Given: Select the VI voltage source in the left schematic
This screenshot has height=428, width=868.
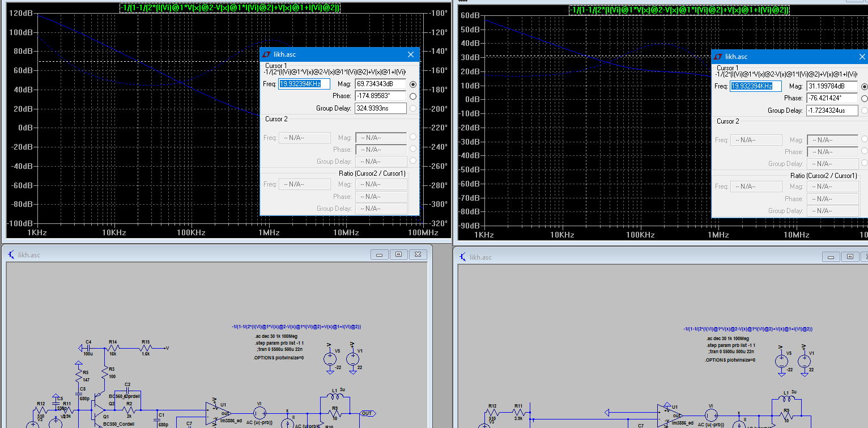Looking at the screenshot, I should (259, 413).
